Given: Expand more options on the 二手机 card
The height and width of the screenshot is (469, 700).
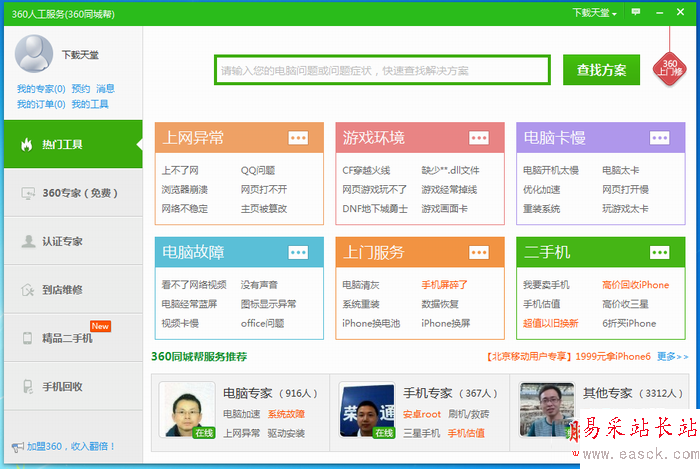Looking at the screenshot, I should (660, 253).
